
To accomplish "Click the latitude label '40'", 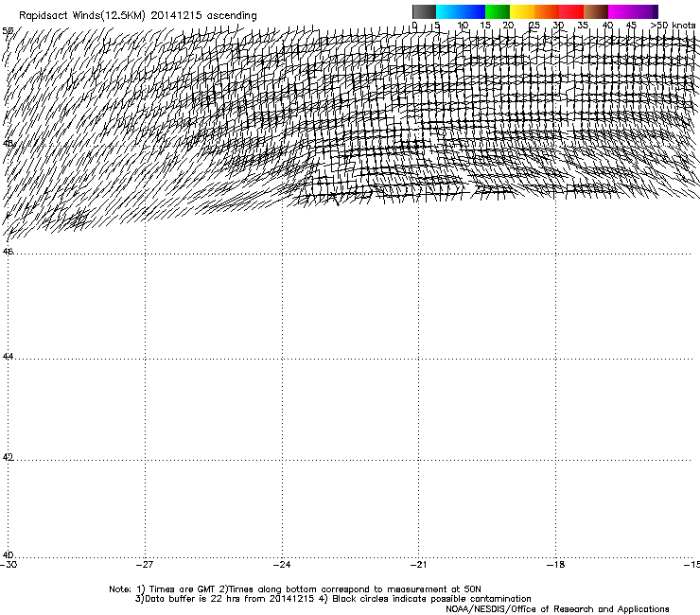I will (x=8, y=554).
